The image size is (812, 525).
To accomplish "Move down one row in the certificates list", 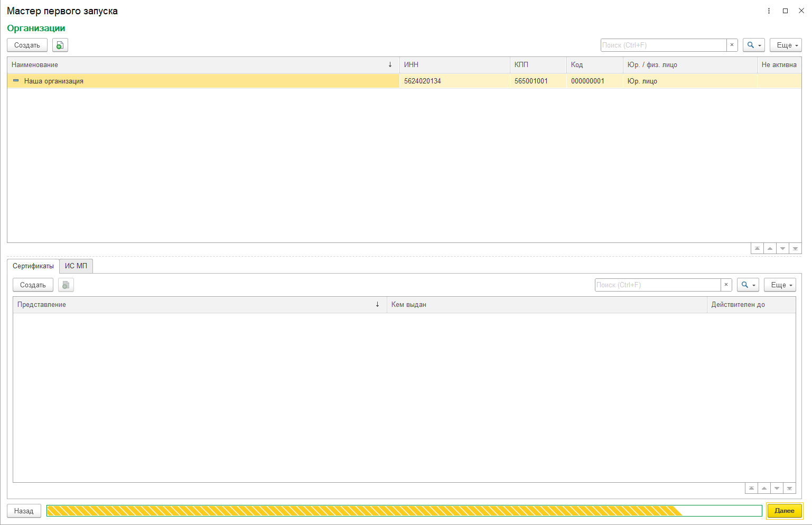I will point(777,489).
